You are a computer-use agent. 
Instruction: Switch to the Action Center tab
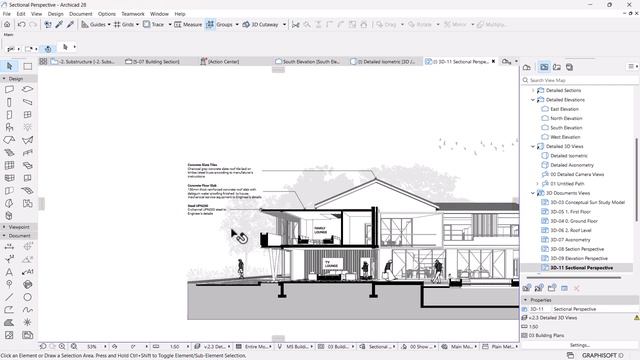tap(220, 62)
